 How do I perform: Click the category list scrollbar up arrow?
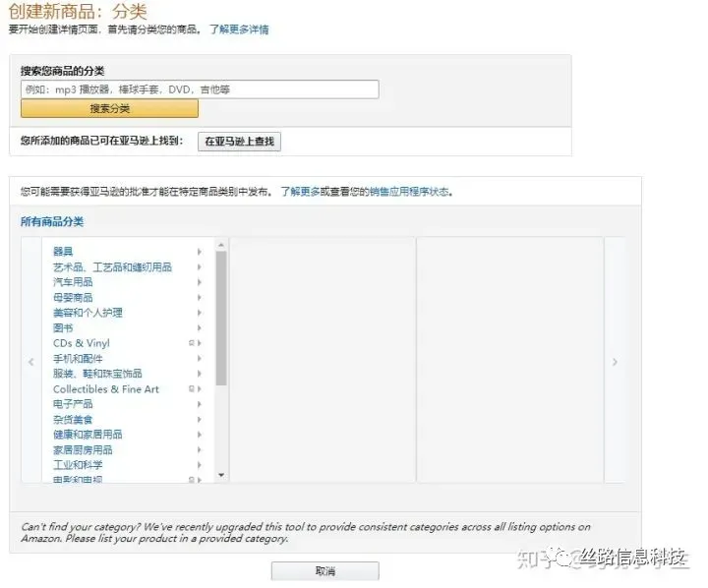(x=221, y=245)
